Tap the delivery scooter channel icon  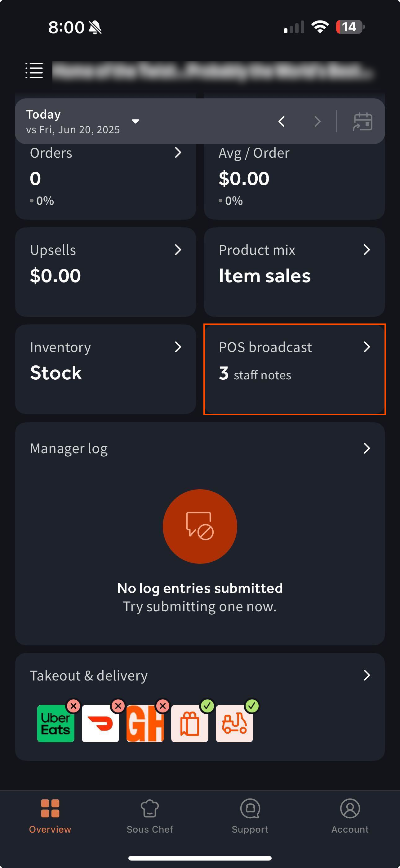(234, 723)
